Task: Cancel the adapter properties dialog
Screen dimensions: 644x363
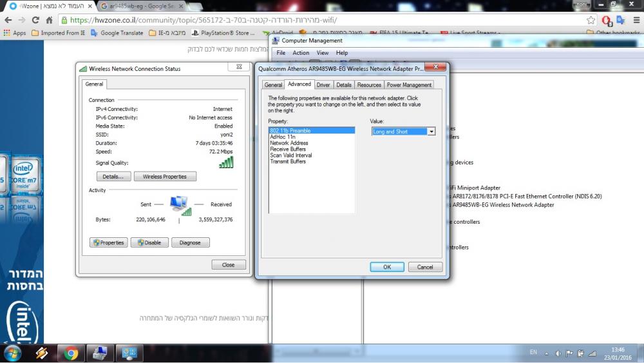Action: 425,267
